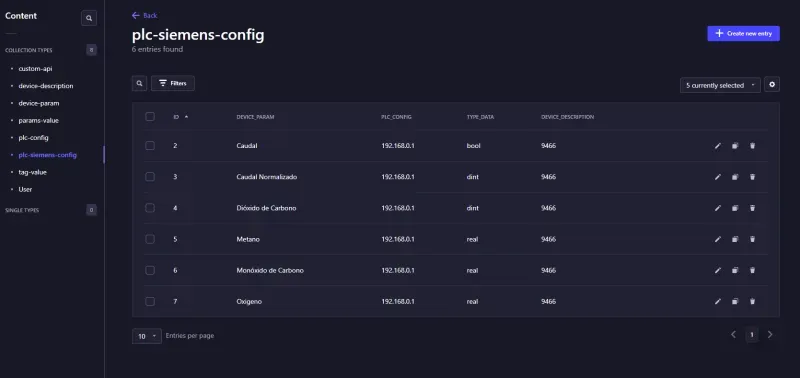Check the Oxígeno row checkbox
Viewport: 800px width, 378px height.
pyautogui.click(x=150, y=301)
